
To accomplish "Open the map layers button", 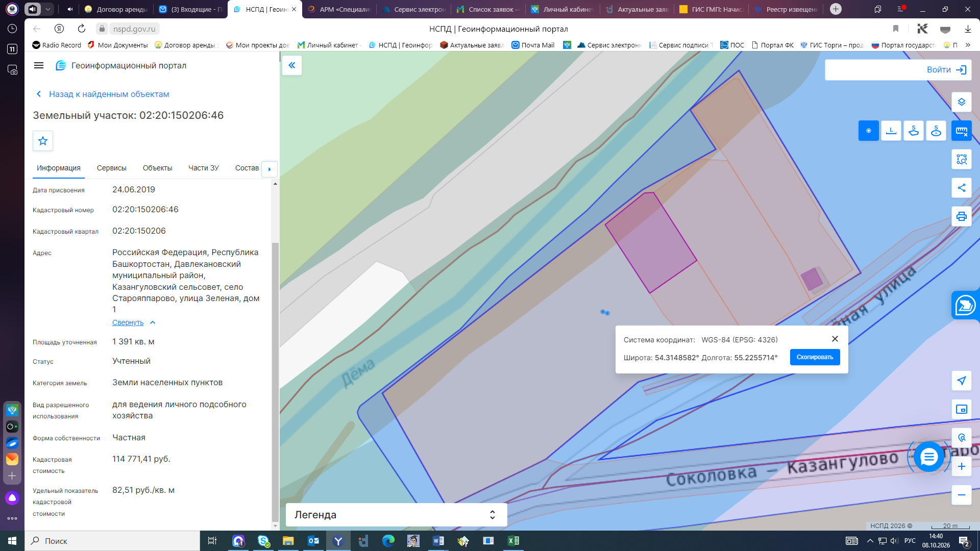I will click(962, 102).
